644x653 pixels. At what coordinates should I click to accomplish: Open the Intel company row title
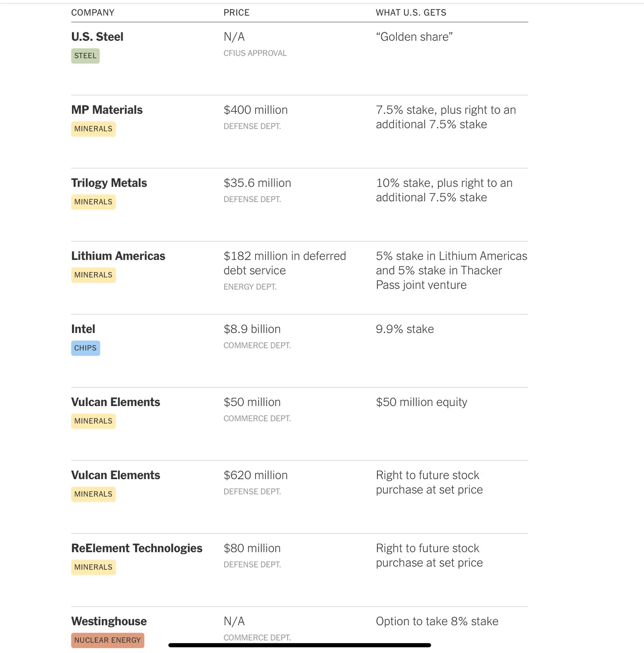tap(83, 329)
